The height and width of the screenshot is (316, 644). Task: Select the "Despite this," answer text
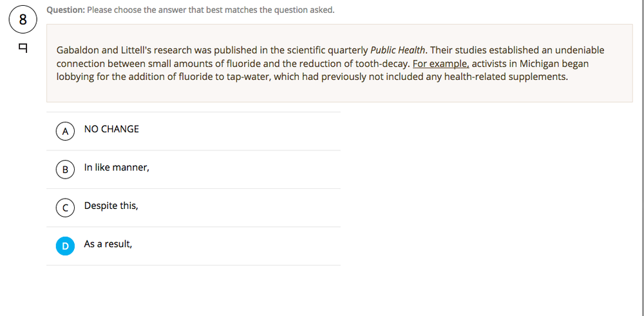111,206
